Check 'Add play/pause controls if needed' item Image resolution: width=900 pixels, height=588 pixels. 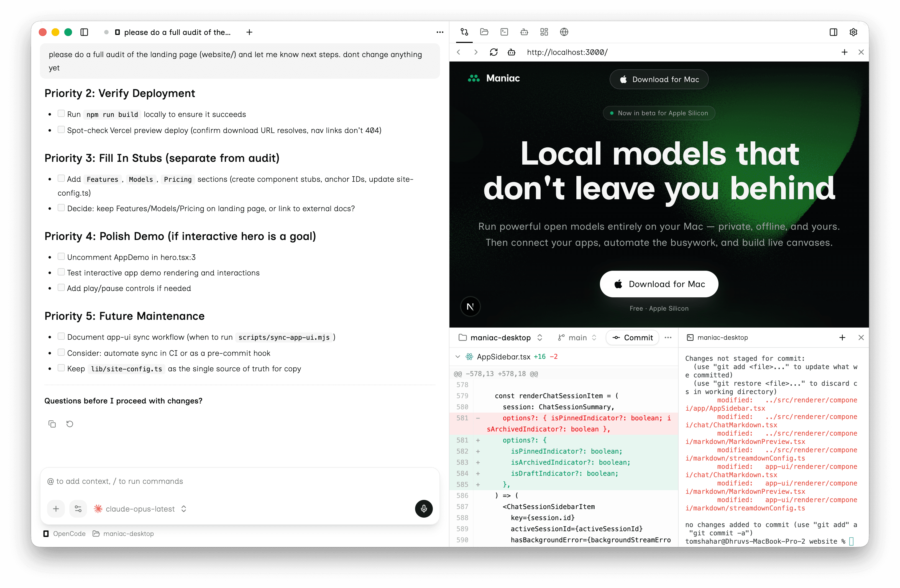point(61,287)
